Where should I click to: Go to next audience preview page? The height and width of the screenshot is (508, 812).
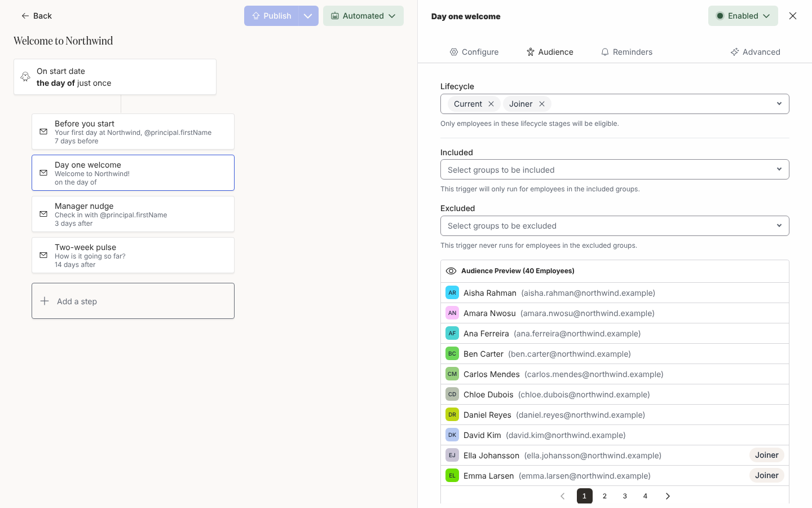click(x=668, y=496)
